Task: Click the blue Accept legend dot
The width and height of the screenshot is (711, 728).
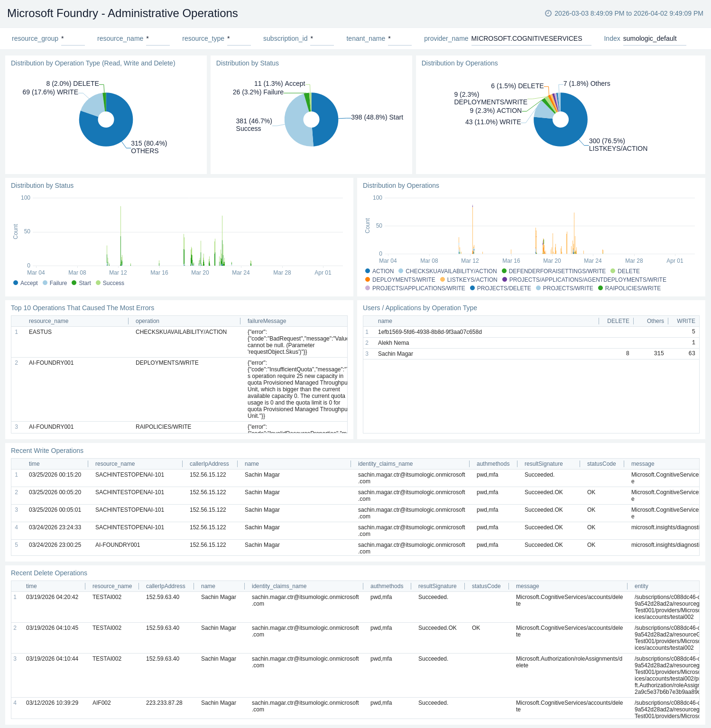Action: (x=16, y=283)
